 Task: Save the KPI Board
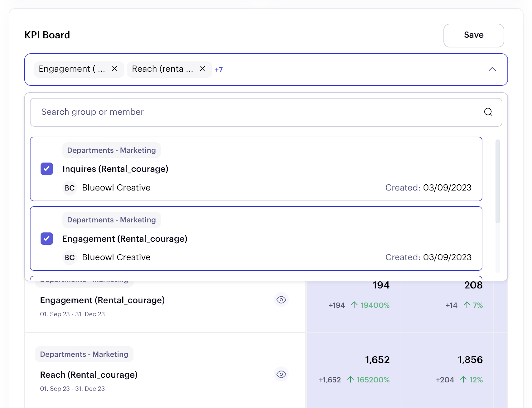point(473,35)
